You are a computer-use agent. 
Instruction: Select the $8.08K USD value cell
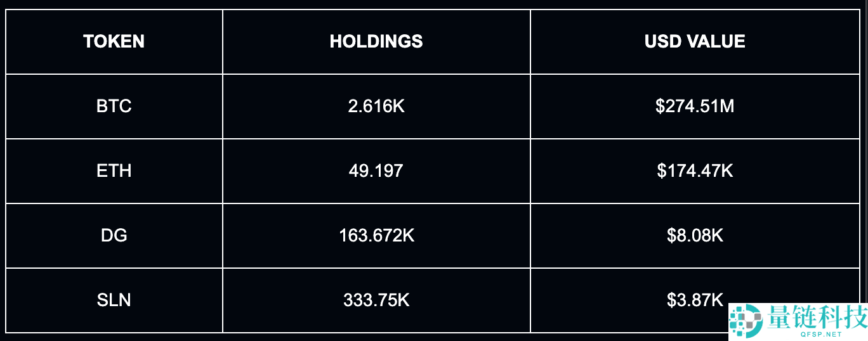695,236
